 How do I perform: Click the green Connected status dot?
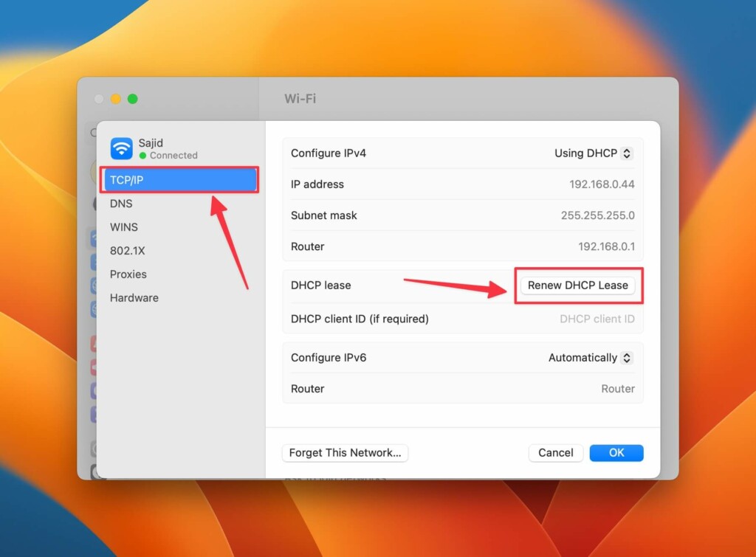(x=143, y=156)
